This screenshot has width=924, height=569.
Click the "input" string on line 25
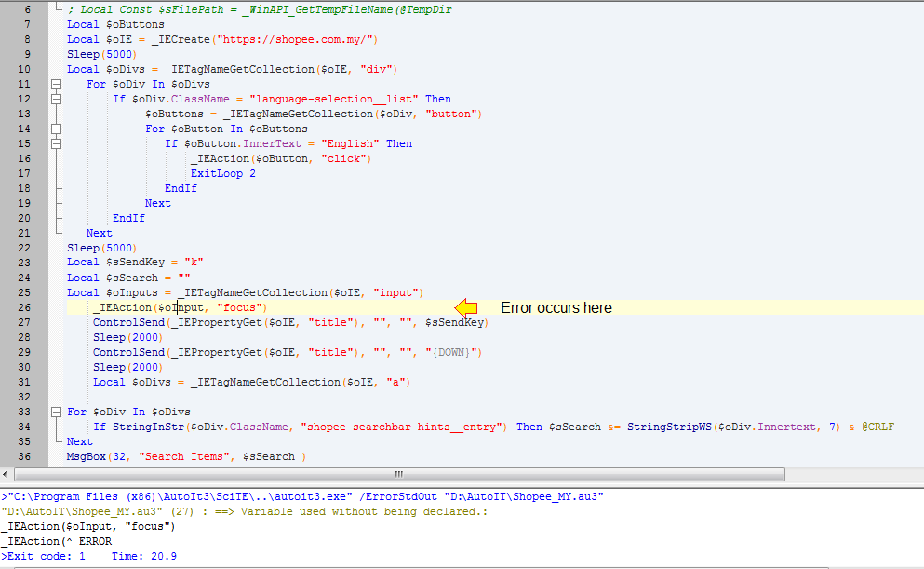395,293
